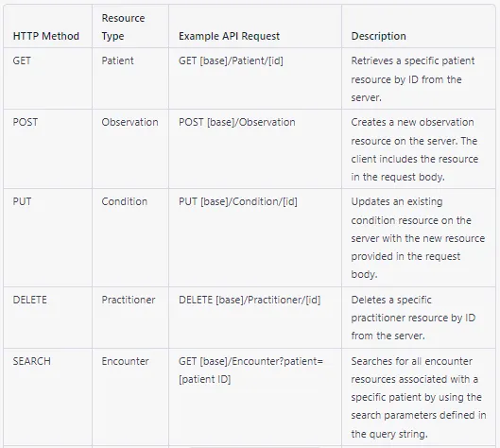
Task: Click GET [base]/Patient/[id] request text
Action: tap(231, 60)
